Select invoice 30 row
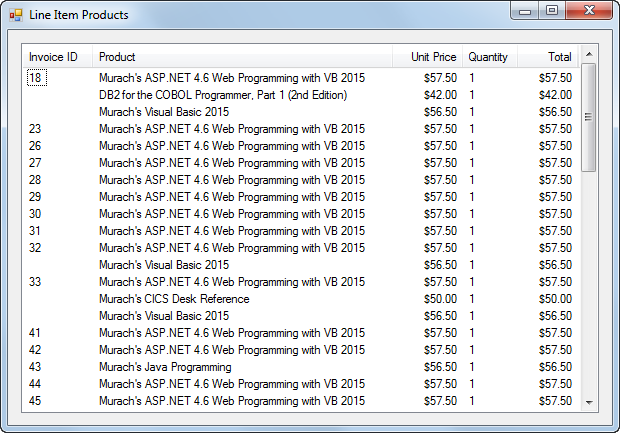620x433 pixels. pos(301,214)
